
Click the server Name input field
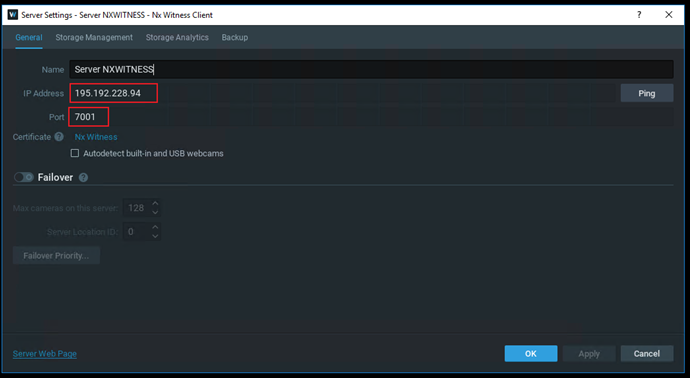(371, 70)
